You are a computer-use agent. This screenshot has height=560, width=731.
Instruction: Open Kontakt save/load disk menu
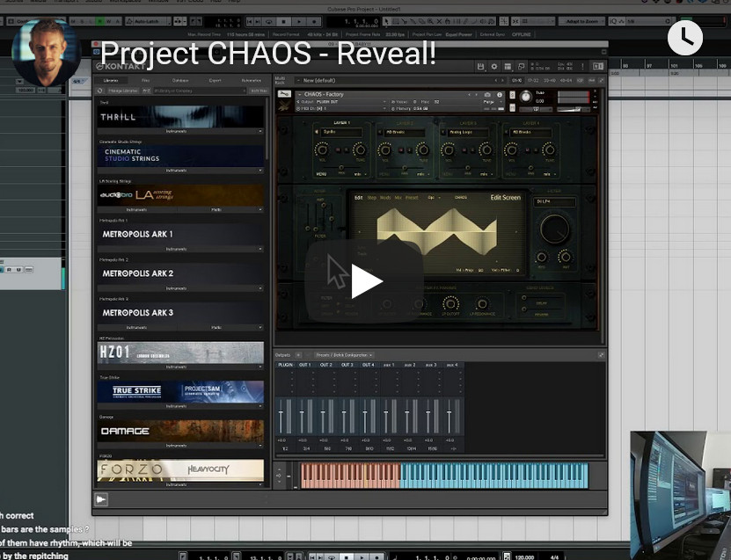point(480,67)
